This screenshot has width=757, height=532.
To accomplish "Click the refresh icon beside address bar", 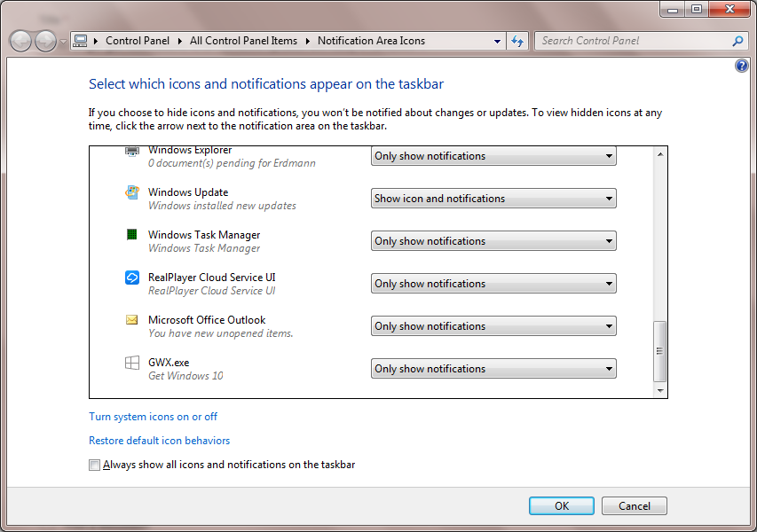I will 517,41.
